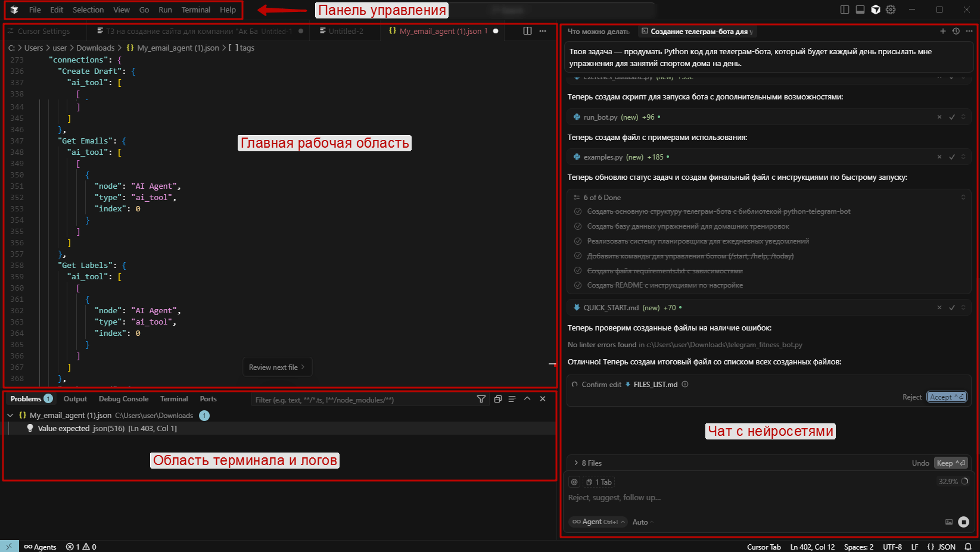This screenshot has height=552, width=980.
Task: Open notifications with the bell icon
Action: pos(968,547)
